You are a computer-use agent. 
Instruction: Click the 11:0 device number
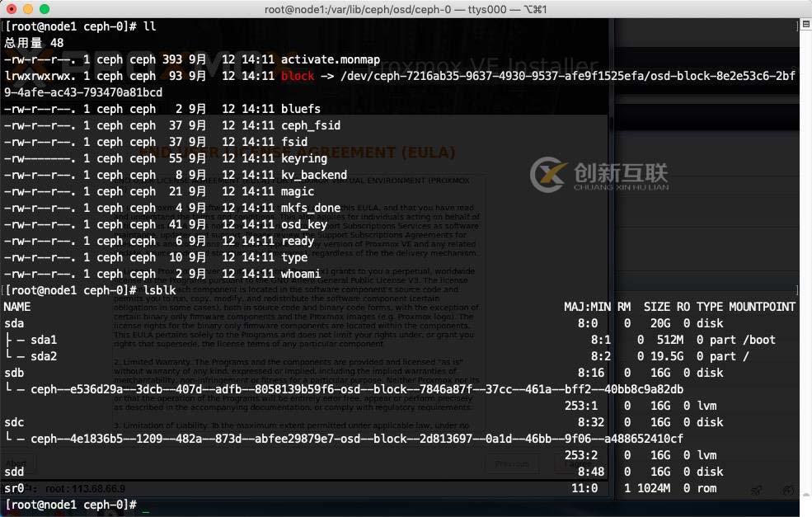coord(584,488)
